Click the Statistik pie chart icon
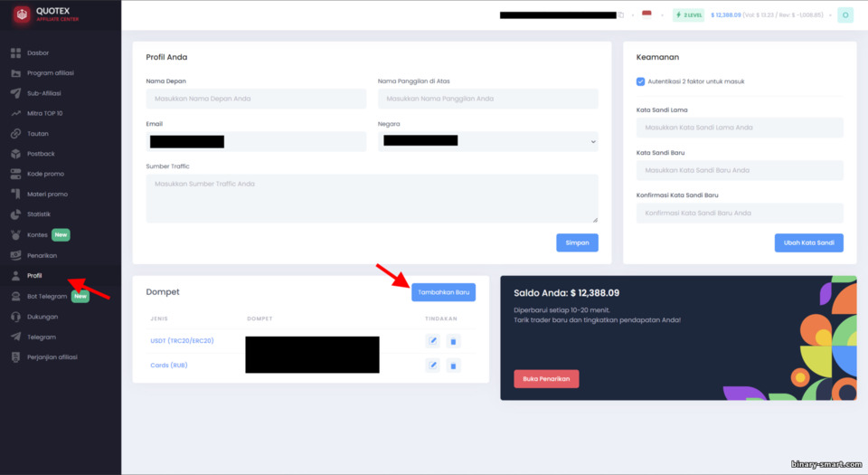Viewport: 868px width, 475px height. tap(15, 214)
